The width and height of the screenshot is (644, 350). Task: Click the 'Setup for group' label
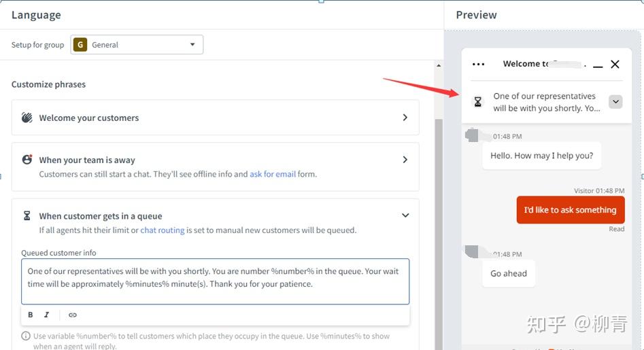point(38,45)
